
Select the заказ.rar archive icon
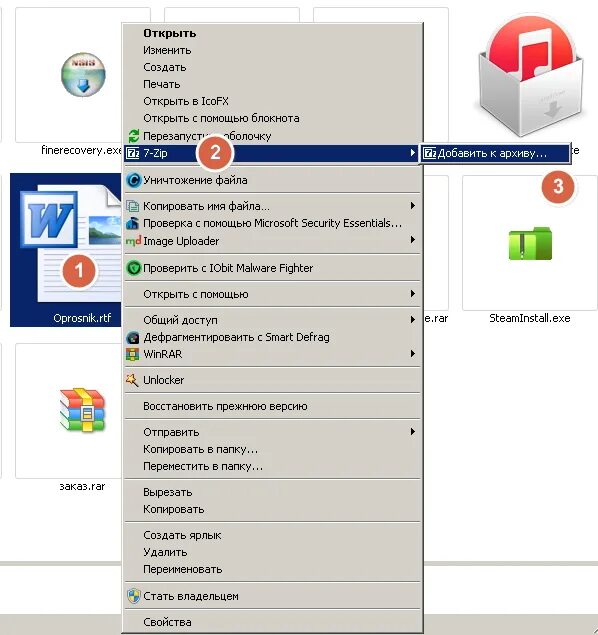coord(82,410)
